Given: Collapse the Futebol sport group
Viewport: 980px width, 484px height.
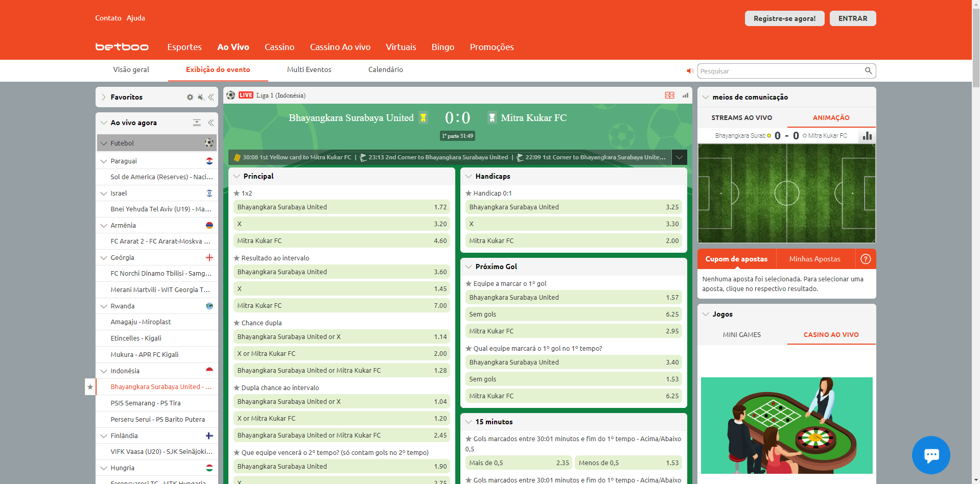Looking at the screenshot, I should pos(104,143).
